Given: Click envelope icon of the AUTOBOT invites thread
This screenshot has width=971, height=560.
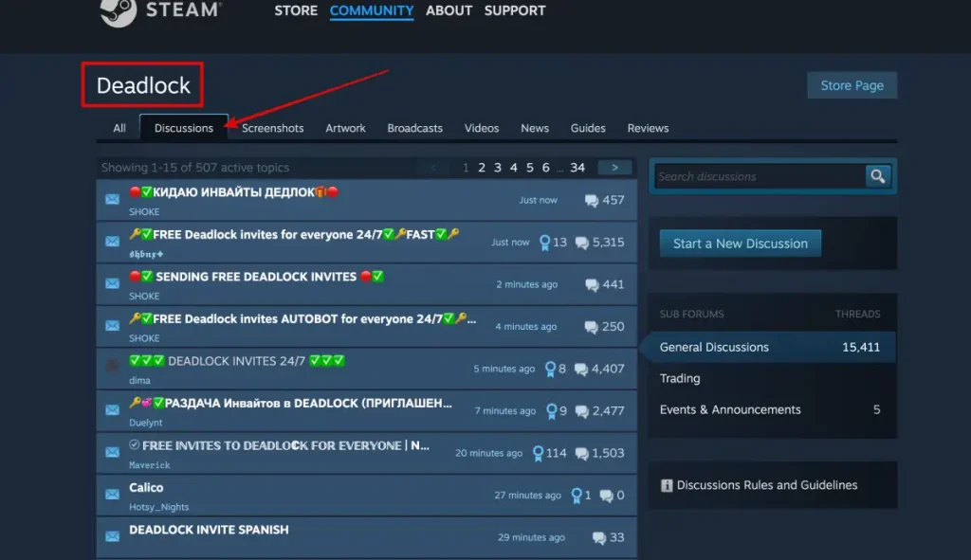Looking at the screenshot, I should (x=112, y=325).
